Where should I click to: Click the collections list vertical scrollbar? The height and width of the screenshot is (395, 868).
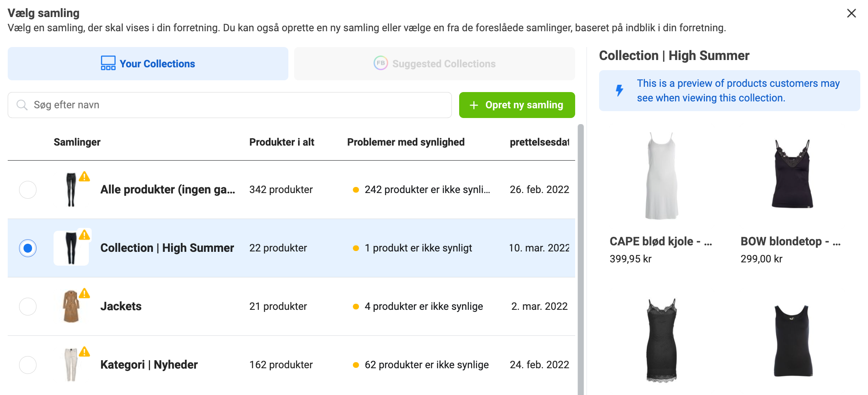(x=580, y=260)
